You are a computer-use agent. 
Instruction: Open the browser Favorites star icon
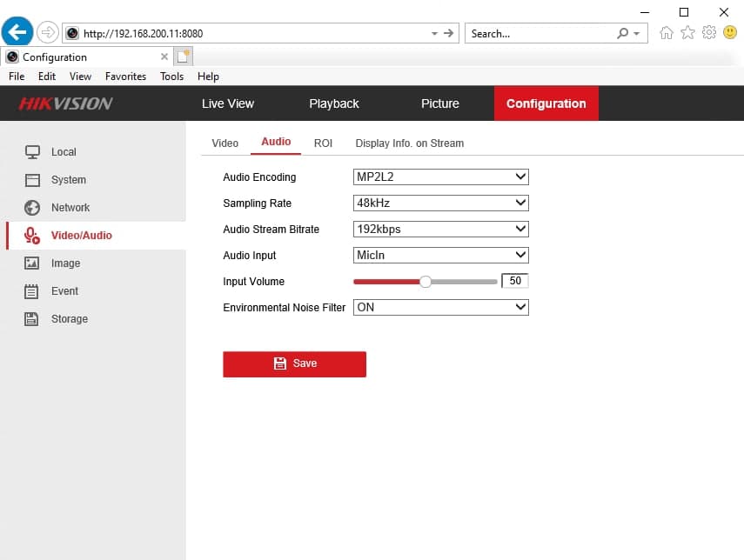(687, 33)
